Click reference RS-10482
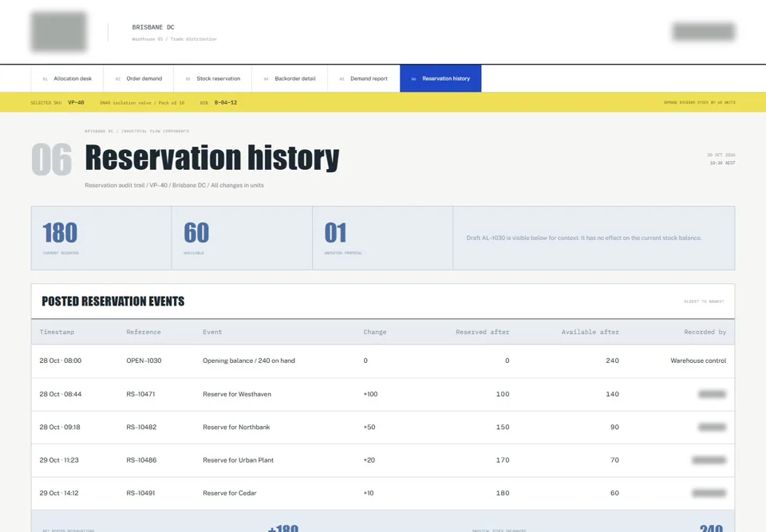Image resolution: width=766 pixels, height=532 pixels. (141, 427)
